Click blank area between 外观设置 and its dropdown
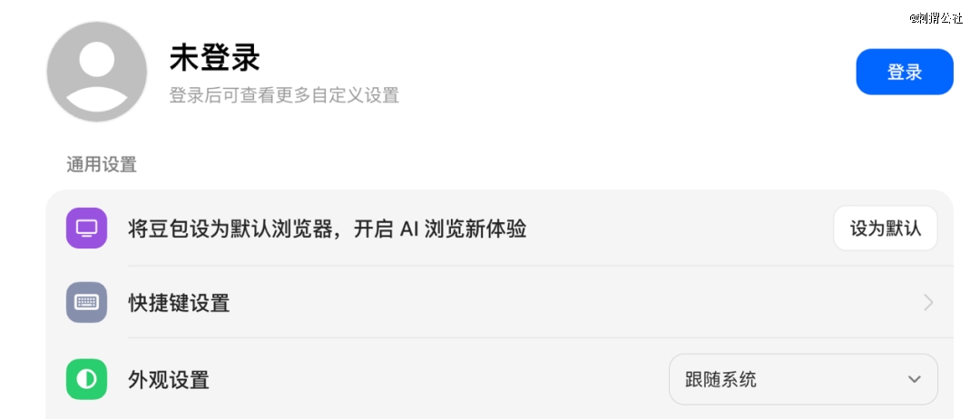This screenshot has height=419, width=980. (437, 380)
